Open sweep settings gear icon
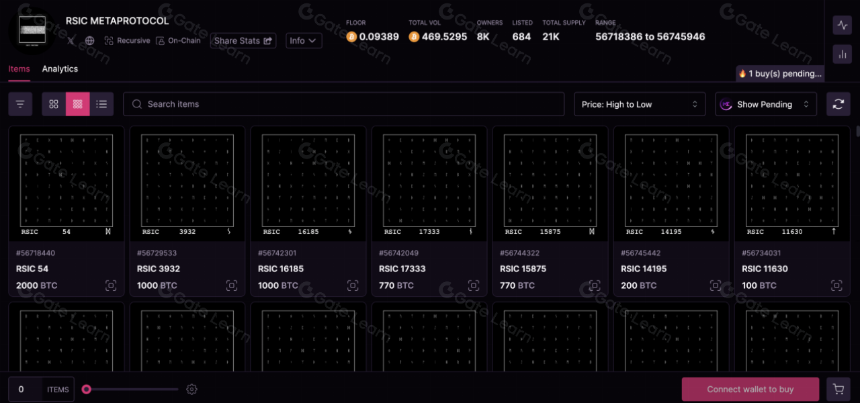This screenshot has height=403, width=860. pos(191,389)
